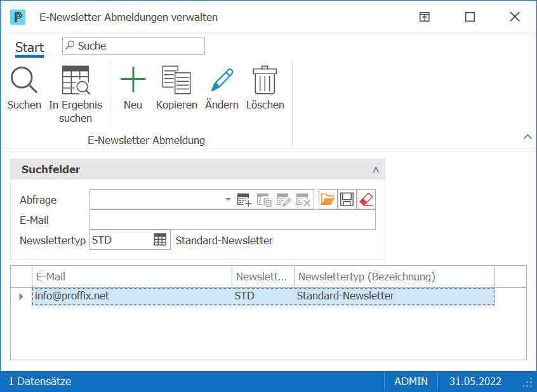Image resolution: width=537 pixels, height=392 pixels.
Task: Collapse the ribbon with the arrow
Action: [527, 137]
